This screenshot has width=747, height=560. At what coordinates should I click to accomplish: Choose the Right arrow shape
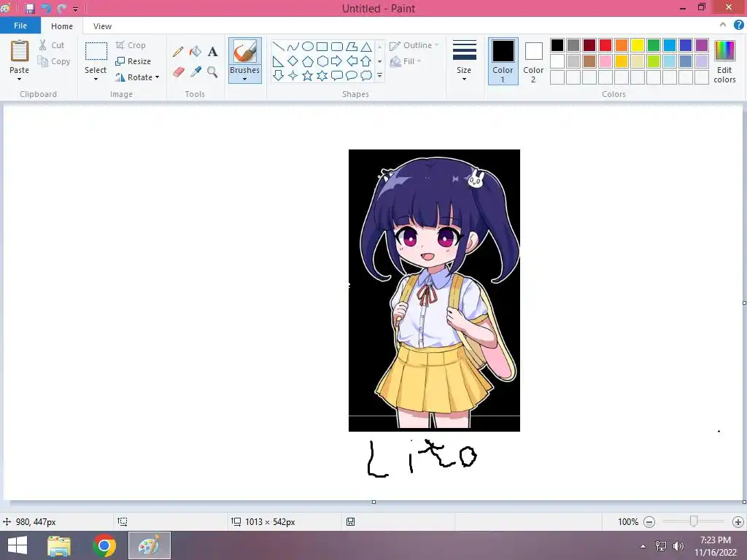point(337,61)
